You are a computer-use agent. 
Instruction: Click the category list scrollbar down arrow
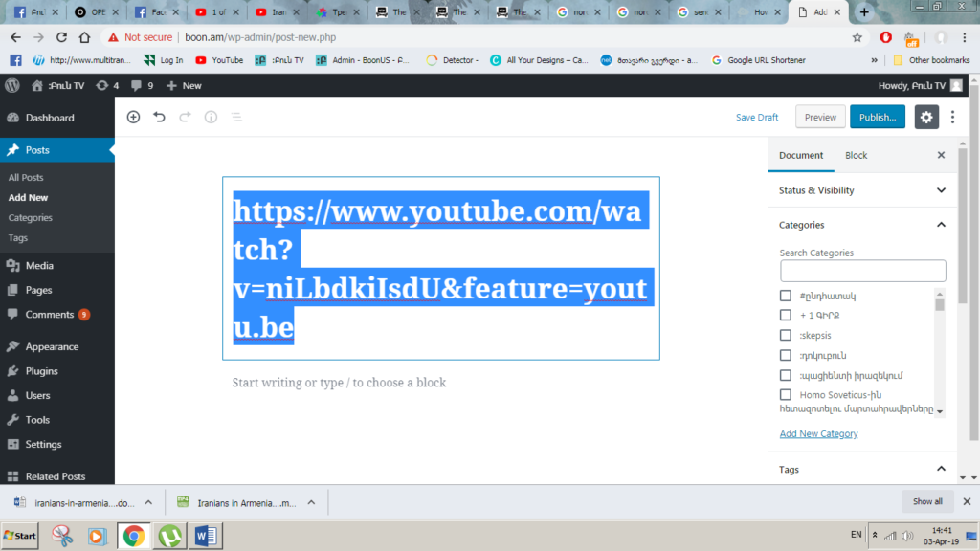tap(940, 411)
